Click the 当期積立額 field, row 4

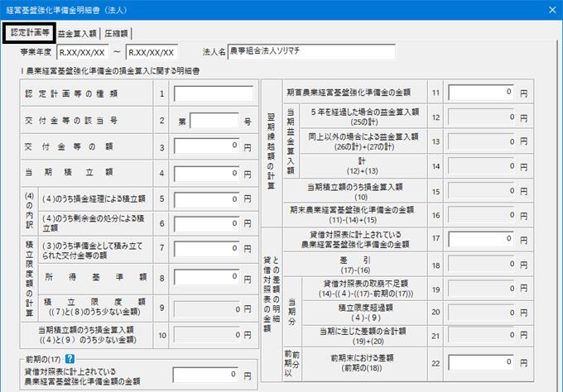pyautogui.click(x=207, y=174)
